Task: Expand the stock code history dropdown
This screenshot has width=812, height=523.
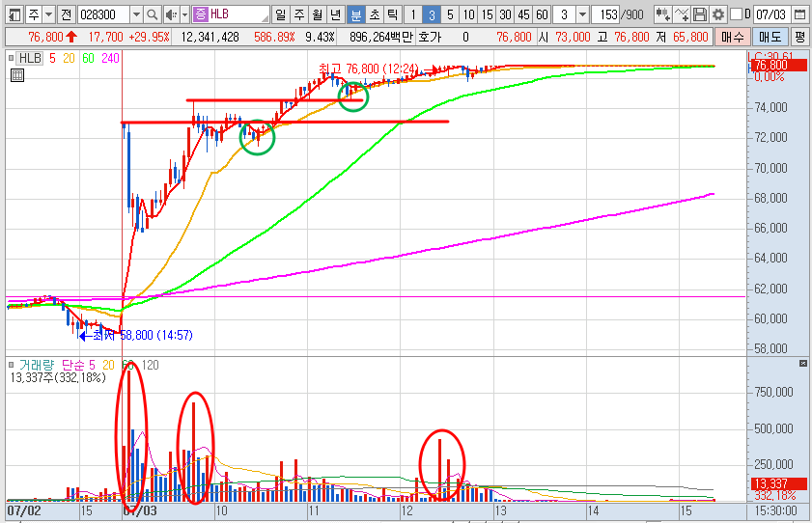Action: point(136,14)
